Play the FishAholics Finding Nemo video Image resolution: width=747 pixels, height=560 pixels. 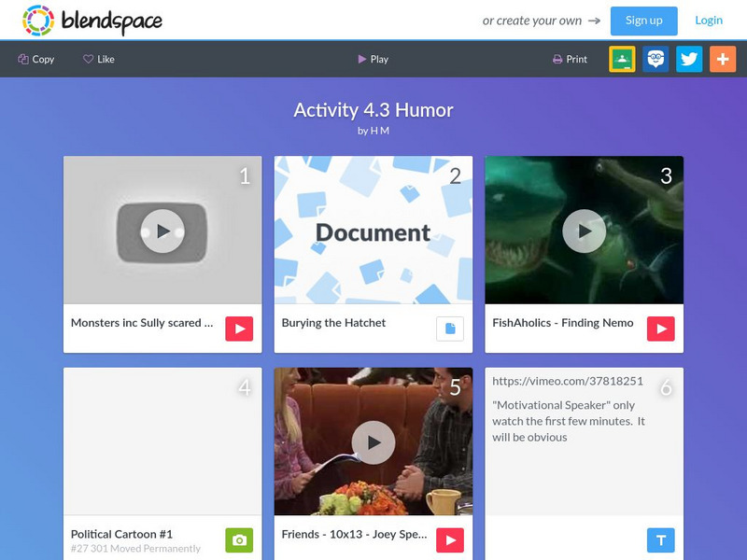coord(585,231)
